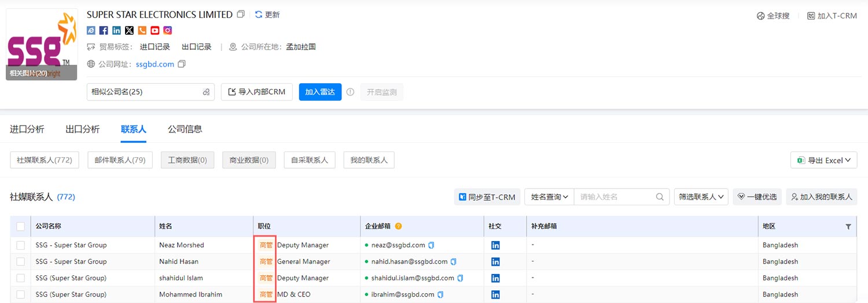Open the LinkedIn icon under company name
Viewport: 868px width, 303px height.
(116, 30)
